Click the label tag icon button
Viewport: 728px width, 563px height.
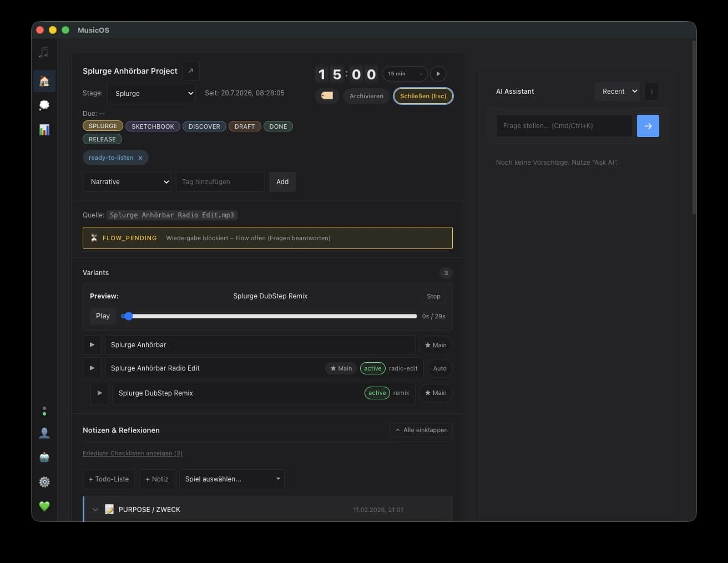[327, 96]
